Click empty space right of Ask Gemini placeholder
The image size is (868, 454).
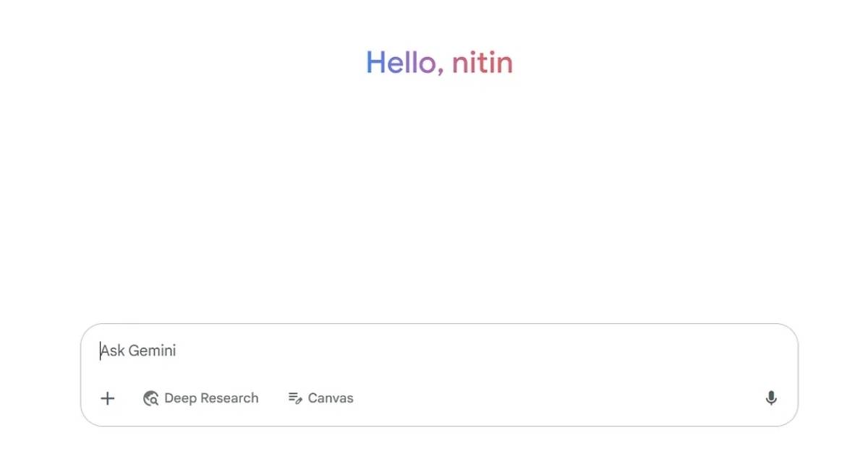coord(477,351)
